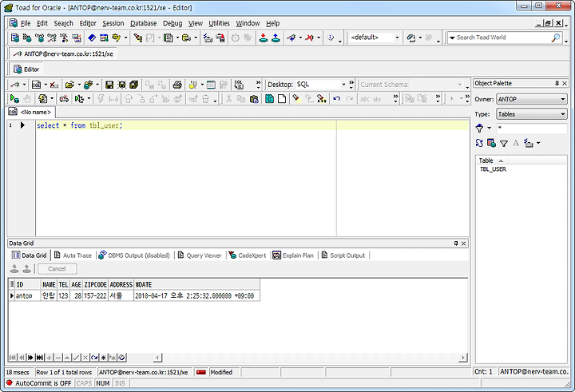Click the asterisk bookmark icon in grid navigator

tap(104, 357)
